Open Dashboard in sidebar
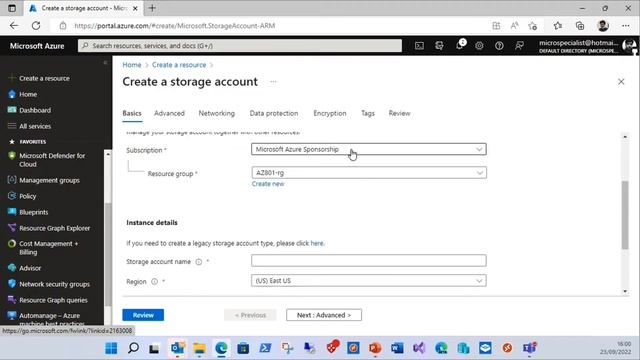The width and height of the screenshot is (640, 360). click(x=35, y=110)
